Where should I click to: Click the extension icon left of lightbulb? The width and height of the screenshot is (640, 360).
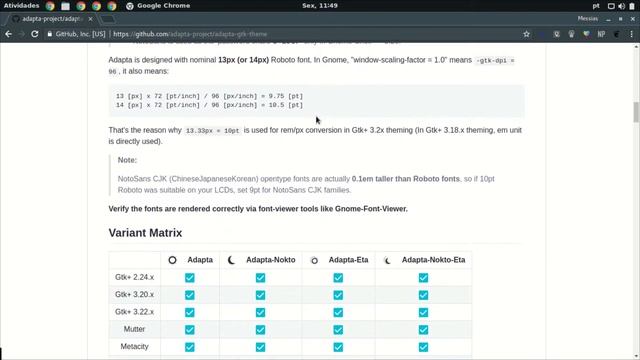coord(556,34)
